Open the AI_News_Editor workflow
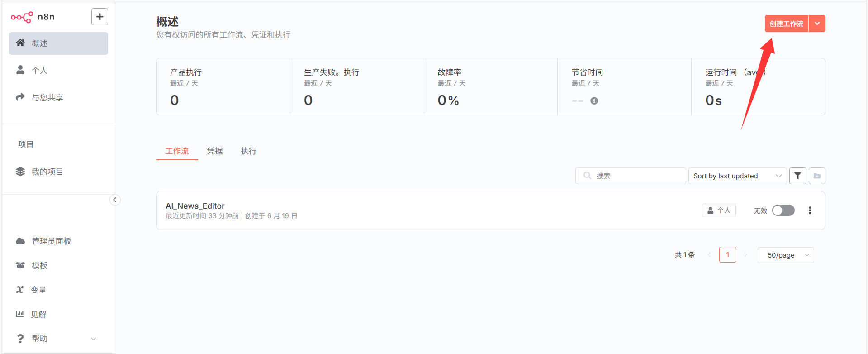 pyautogui.click(x=195, y=206)
